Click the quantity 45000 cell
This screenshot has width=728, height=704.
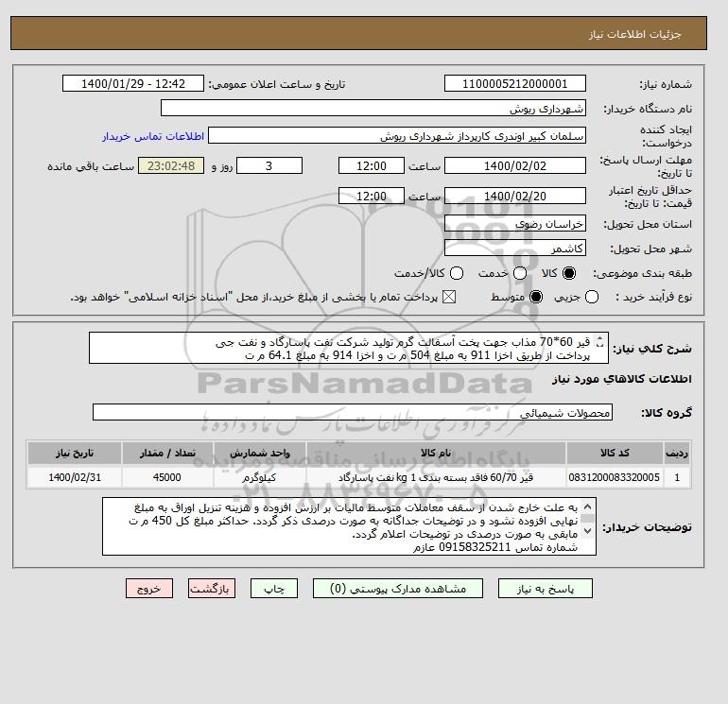[167, 477]
